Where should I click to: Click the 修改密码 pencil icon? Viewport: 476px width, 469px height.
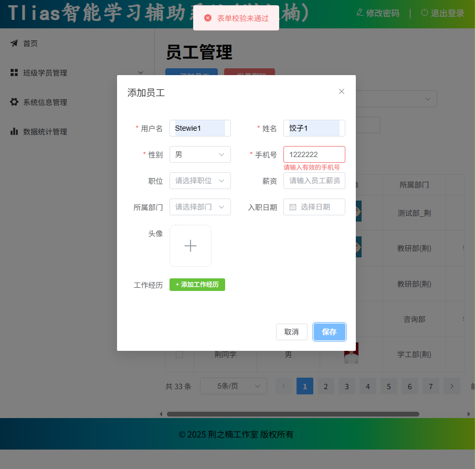pos(359,13)
